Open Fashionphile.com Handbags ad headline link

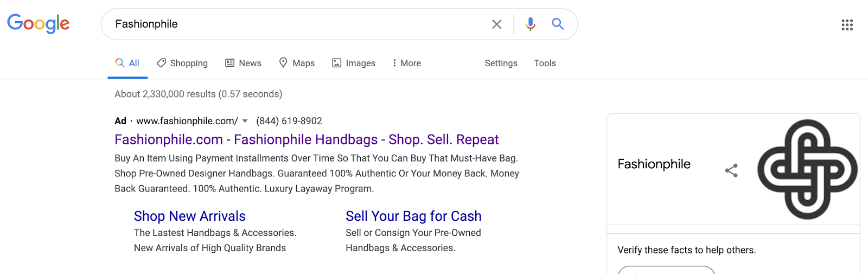[307, 139]
